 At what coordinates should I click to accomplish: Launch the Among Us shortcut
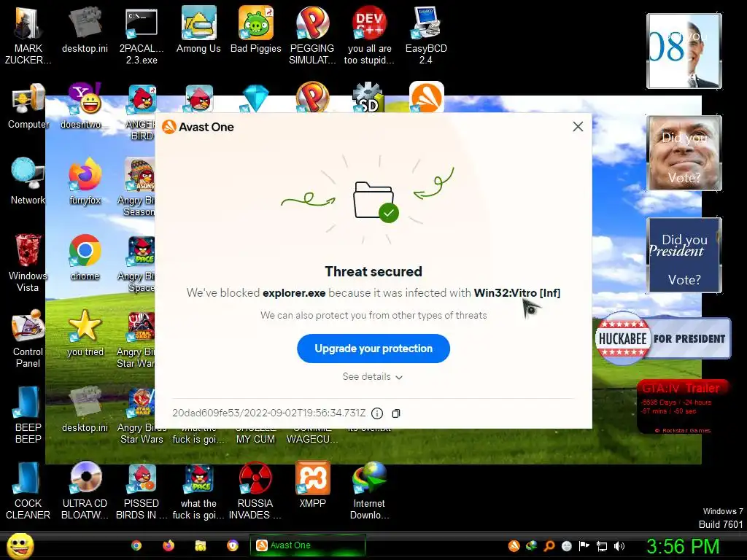click(x=198, y=29)
